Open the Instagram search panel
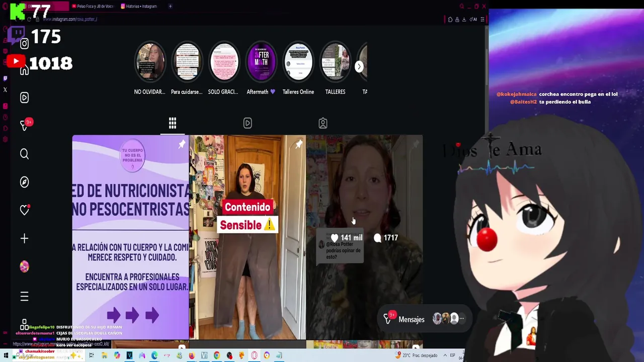Image resolution: width=644 pixels, height=362 pixels. pos(24,154)
